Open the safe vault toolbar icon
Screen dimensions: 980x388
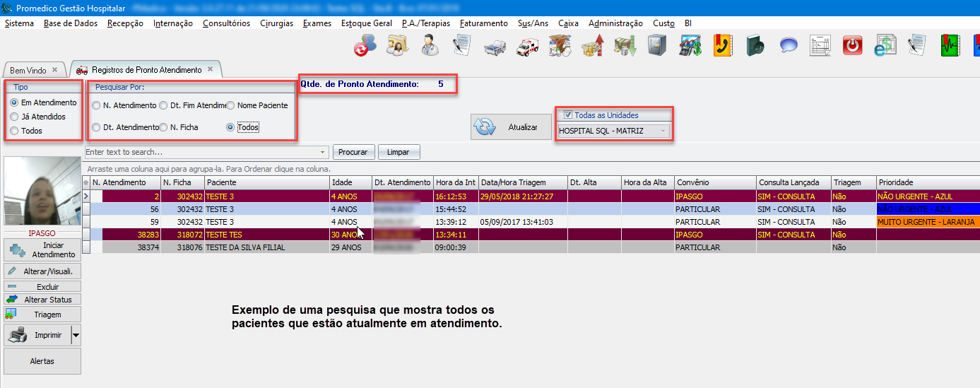click(657, 47)
